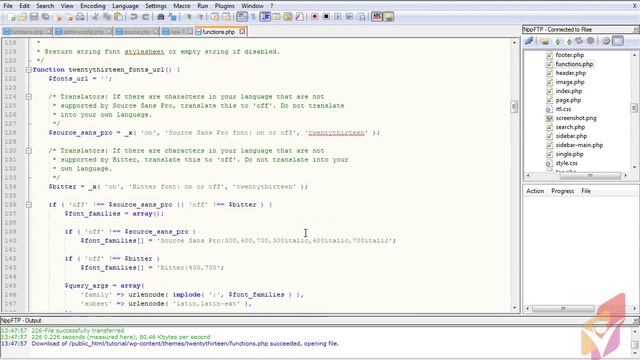Image resolution: width=640 pixels, height=360 pixels.
Task: Click the Zoom Out toolbar icon
Action: 200,17
